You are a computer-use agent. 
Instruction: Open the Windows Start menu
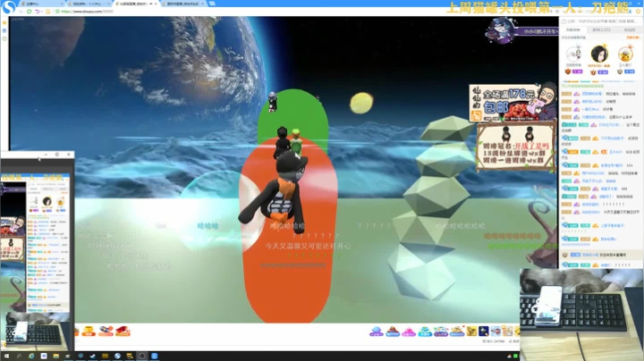point(6,356)
